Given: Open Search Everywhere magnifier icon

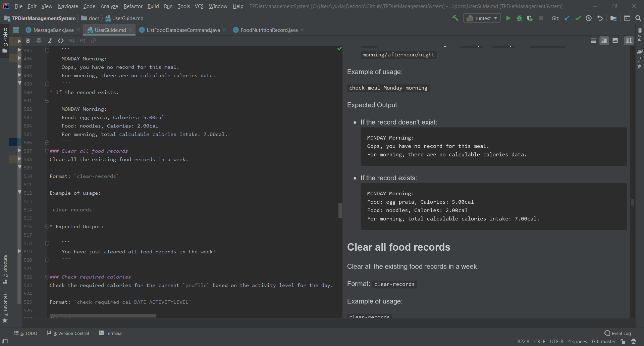Looking at the screenshot, I should tap(638, 18).
